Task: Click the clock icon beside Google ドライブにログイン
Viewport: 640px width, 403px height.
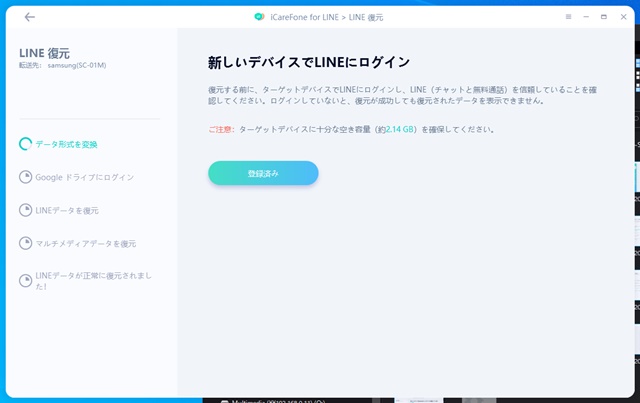Action: click(25, 177)
